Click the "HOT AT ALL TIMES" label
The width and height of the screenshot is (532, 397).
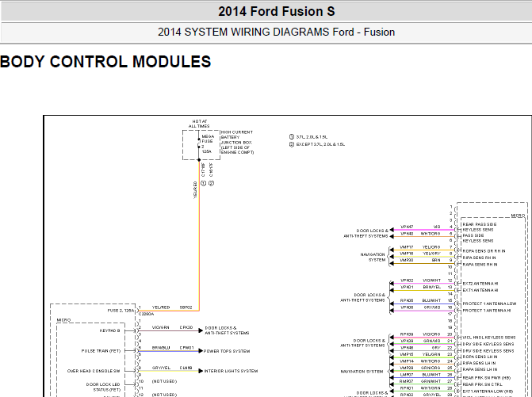point(199,124)
